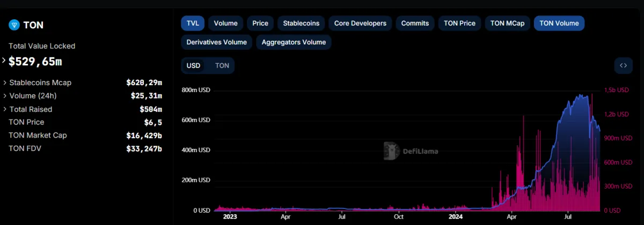Click the $504m total raised value

coord(151,109)
